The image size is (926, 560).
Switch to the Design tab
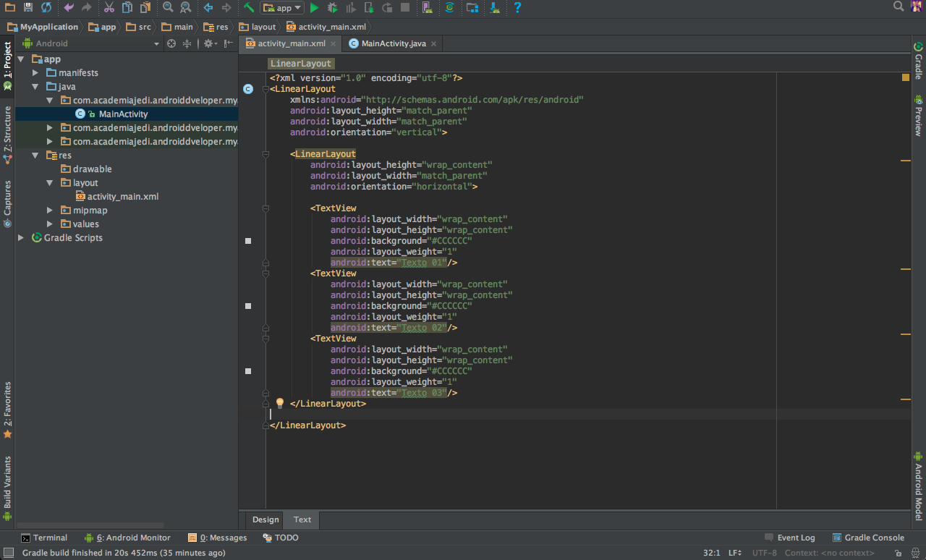coord(266,519)
